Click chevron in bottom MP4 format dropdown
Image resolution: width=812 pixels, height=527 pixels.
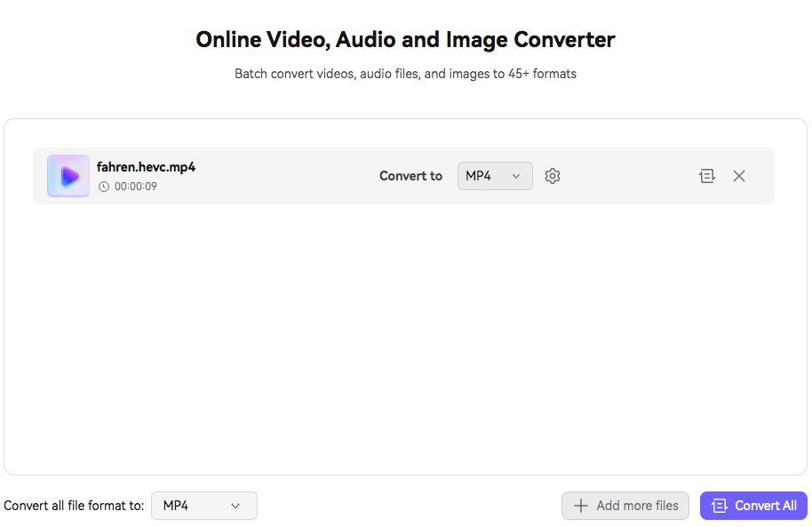(x=235, y=506)
